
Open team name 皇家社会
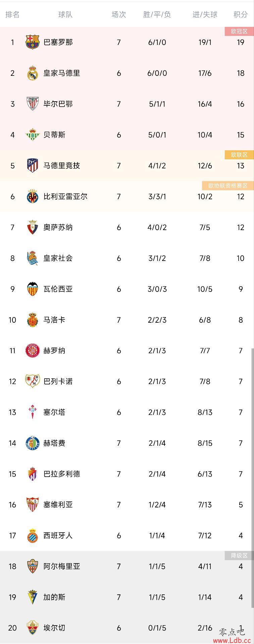[x=58, y=258]
